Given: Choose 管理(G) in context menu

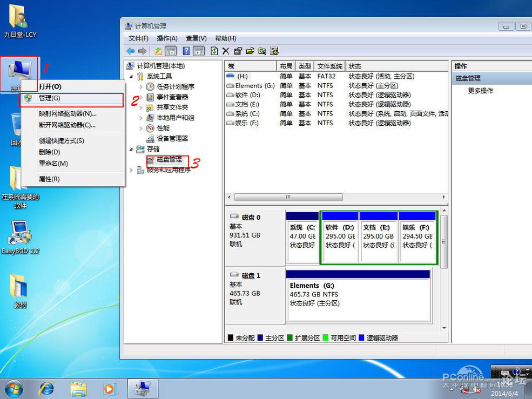Looking at the screenshot, I should [x=73, y=98].
